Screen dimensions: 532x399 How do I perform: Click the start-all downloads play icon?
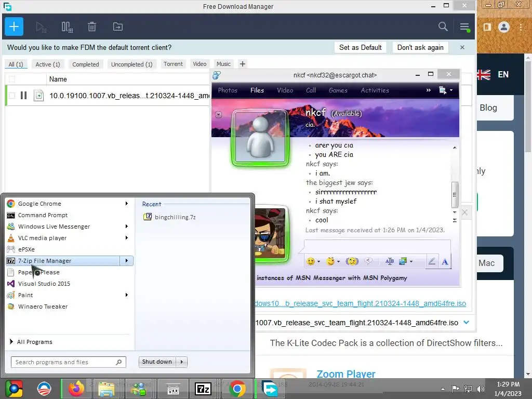(x=41, y=27)
